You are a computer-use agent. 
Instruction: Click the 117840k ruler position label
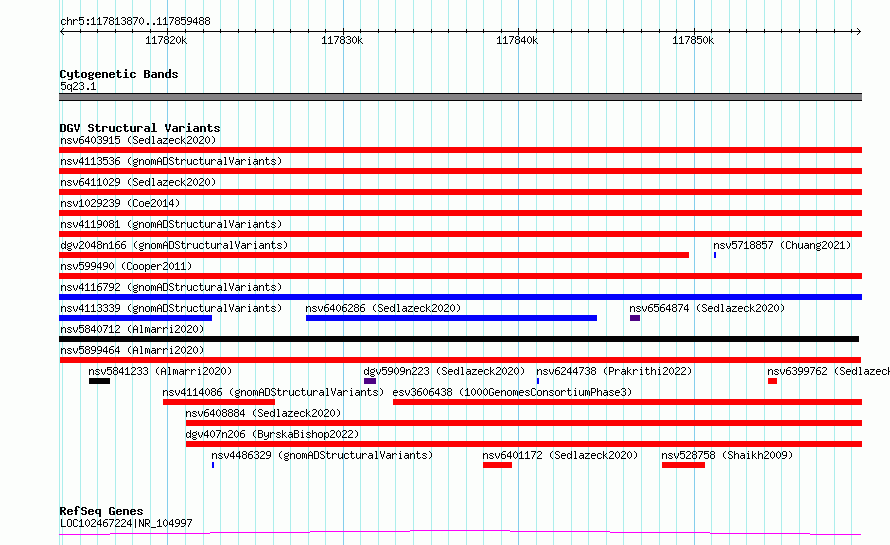click(517, 40)
